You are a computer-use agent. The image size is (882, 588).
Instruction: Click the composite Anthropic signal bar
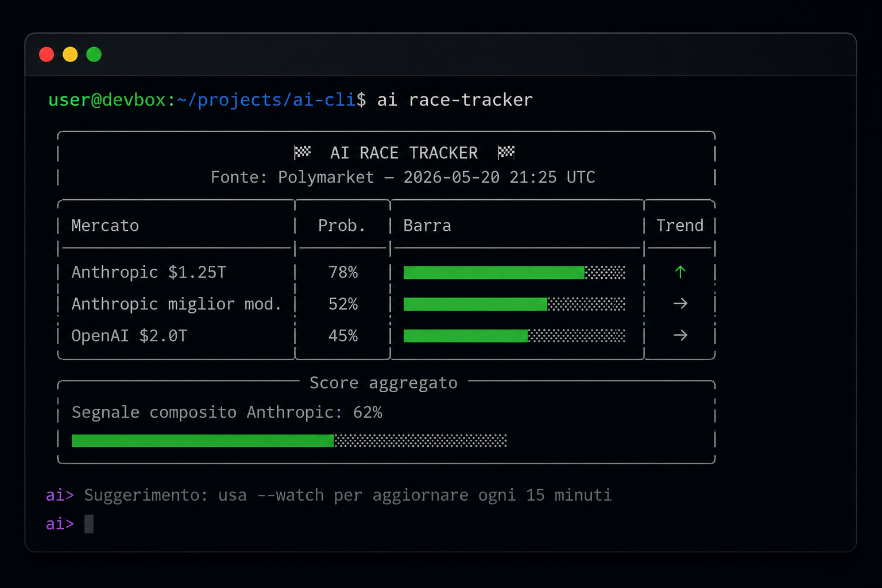click(289, 440)
